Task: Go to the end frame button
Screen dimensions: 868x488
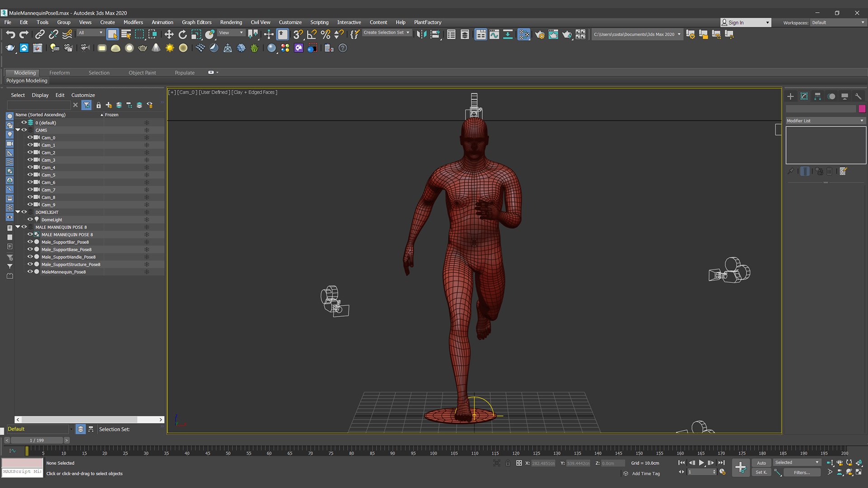Action: (x=722, y=463)
